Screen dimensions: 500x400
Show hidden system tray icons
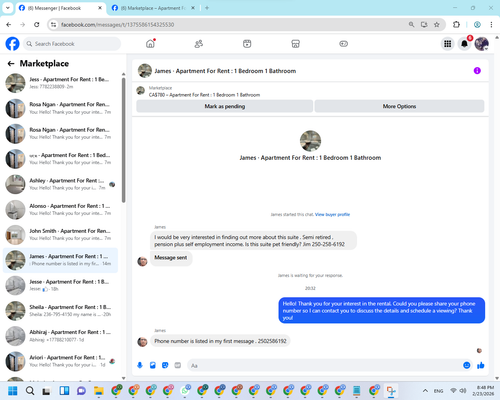point(425,391)
